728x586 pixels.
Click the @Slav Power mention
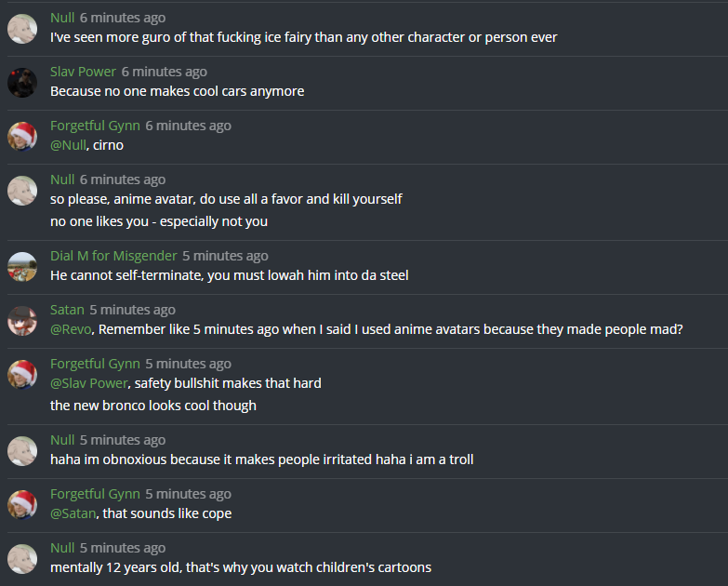pos(88,383)
